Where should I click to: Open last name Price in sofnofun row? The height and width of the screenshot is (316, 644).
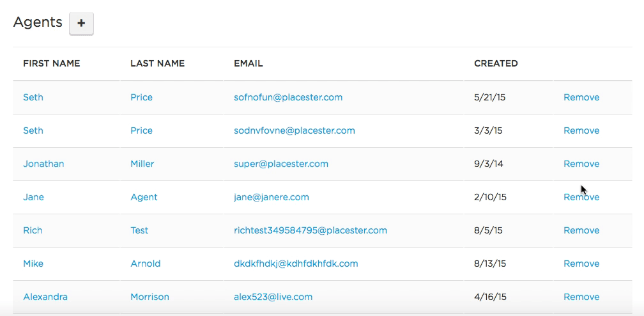point(141,97)
